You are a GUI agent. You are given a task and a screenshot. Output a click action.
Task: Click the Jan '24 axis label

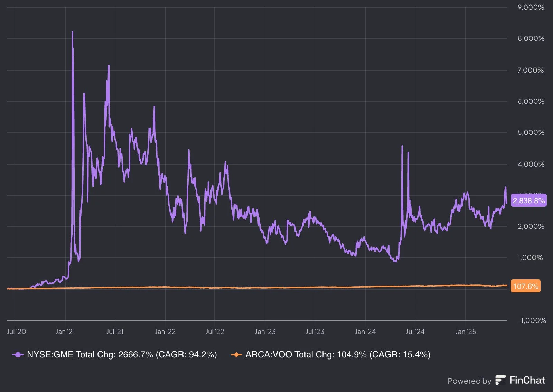(x=365, y=332)
